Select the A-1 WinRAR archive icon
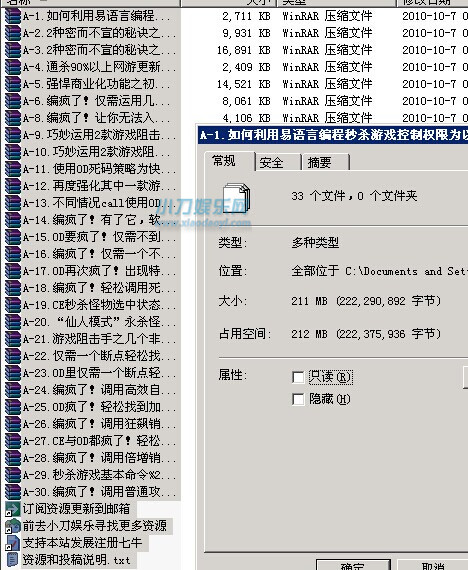The height and width of the screenshot is (570, 468). coord(12,16)
